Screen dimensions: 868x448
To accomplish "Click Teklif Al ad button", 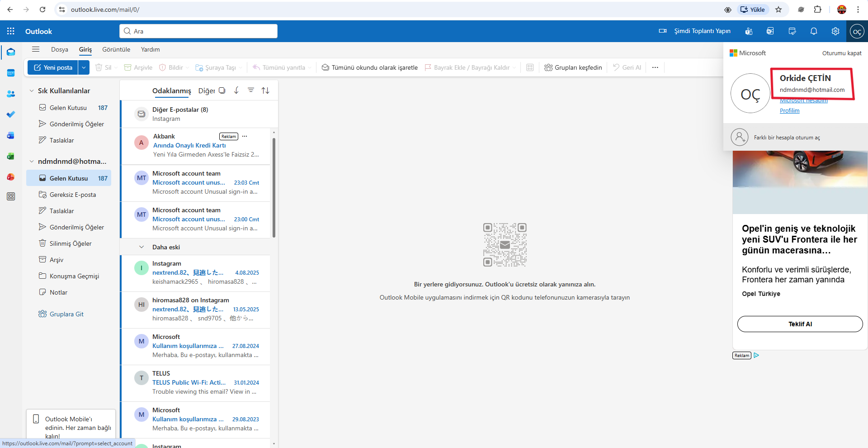I will pyautogui.click(x=800, y=324).
